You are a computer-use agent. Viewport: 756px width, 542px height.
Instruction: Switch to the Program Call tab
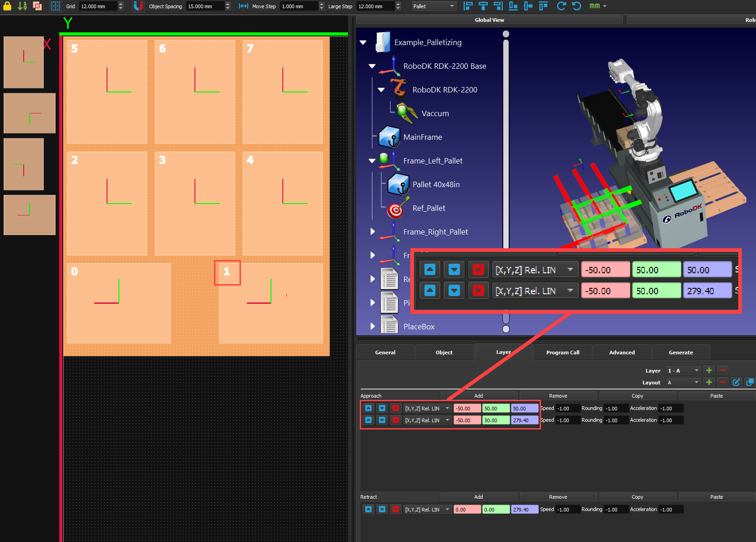[562, 352]
